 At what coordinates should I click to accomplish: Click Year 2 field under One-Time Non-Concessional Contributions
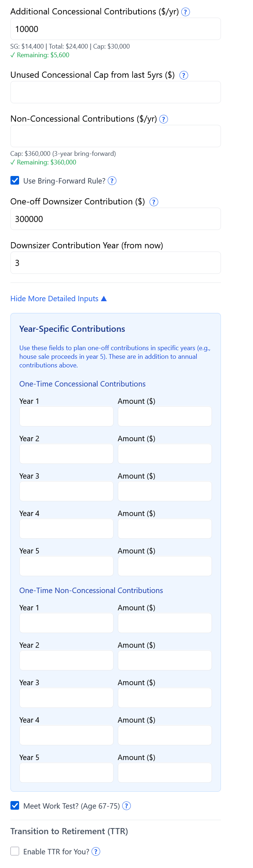pos(66,660)
